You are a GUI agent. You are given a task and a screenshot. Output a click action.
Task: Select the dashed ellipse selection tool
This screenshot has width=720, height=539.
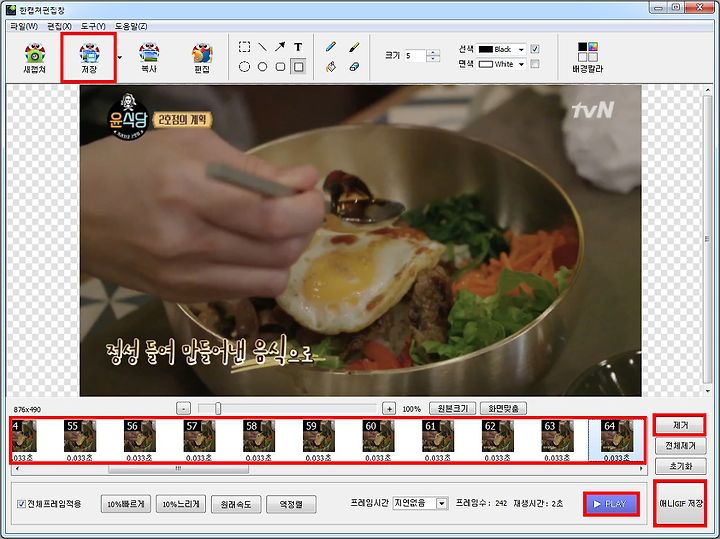click(x=245, y=67)
